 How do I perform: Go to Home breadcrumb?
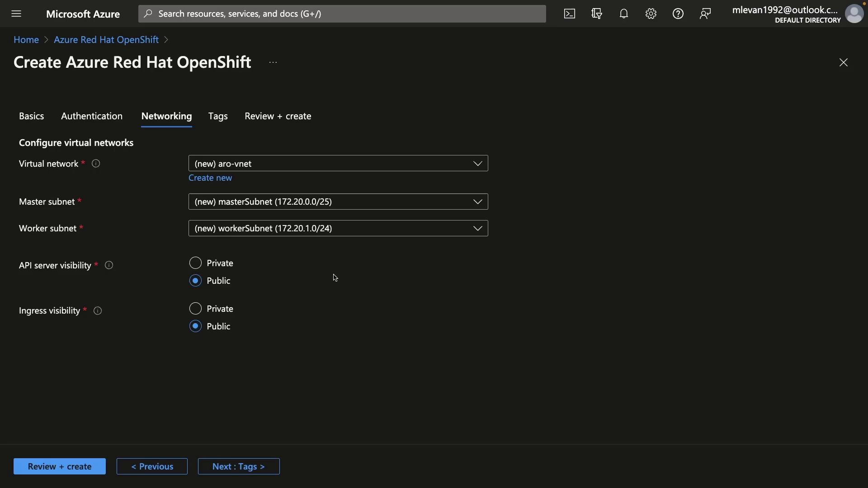click(x=26, y=40)
